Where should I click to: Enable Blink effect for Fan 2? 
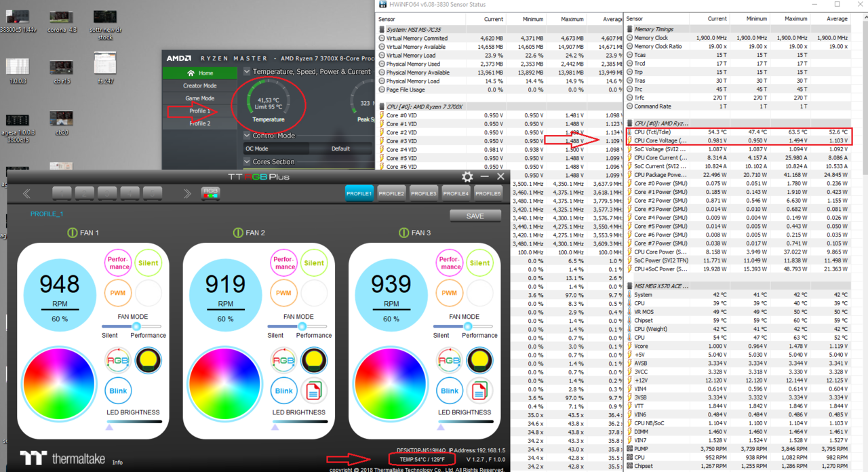click(283, 391)
